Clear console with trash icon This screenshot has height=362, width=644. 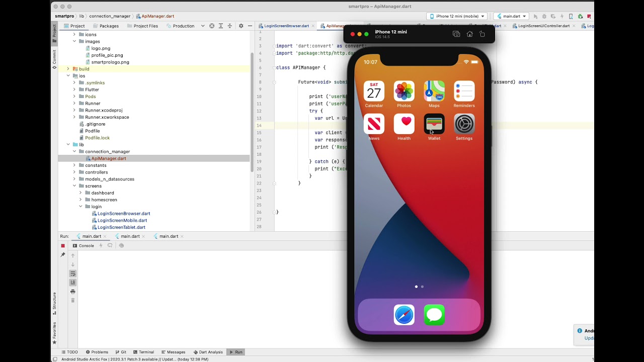pos(73,301)
